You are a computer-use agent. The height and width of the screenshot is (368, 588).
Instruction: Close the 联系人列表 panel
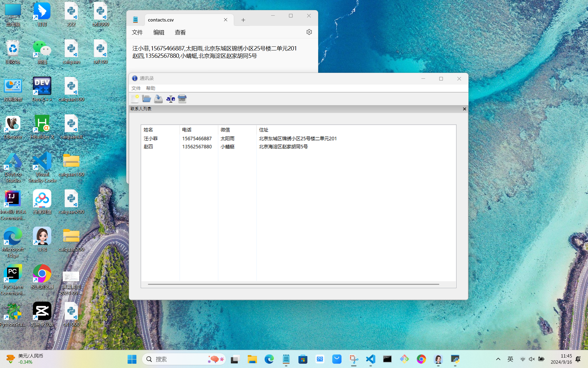[x=464, y=109]
